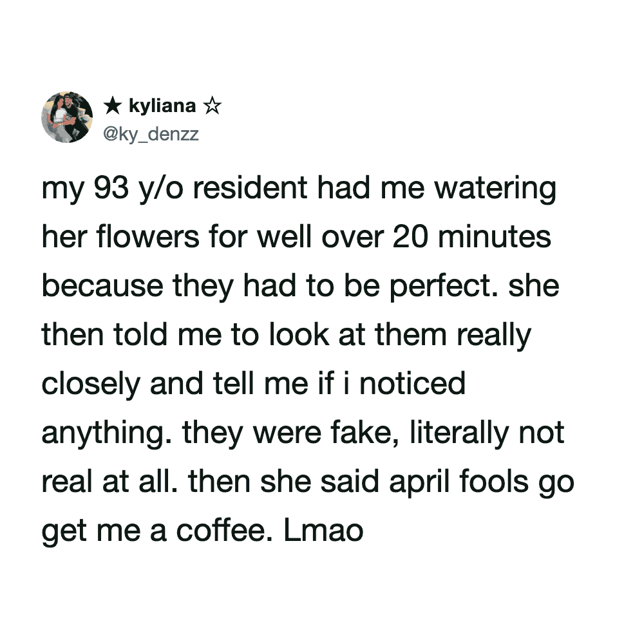Image resolution: width=644 pixels, height=644 pixels.
Task: Click the word "closely" in the tweet
Action: pos(91,384)
